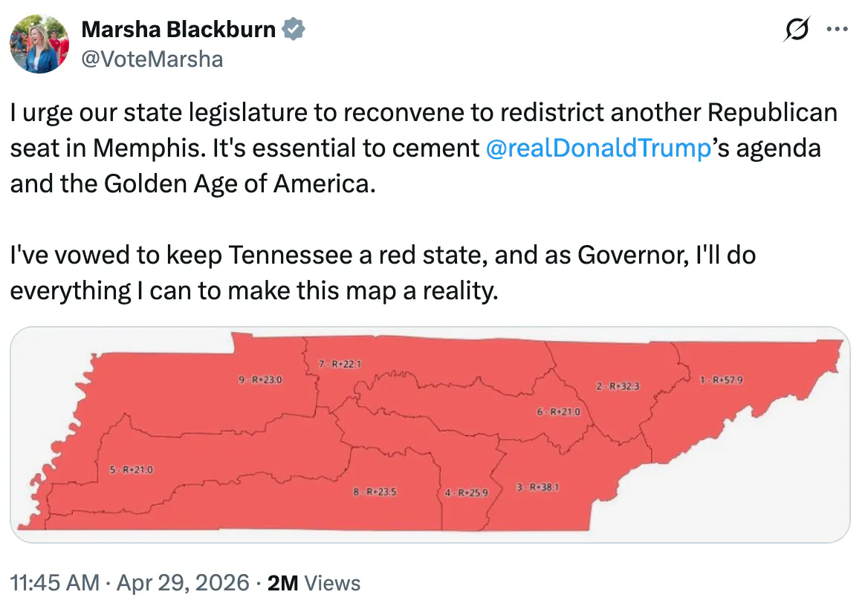Select district 7 labeled R+22.1
The height and width of the screenshot is (609, 868).
click(341, 365)
